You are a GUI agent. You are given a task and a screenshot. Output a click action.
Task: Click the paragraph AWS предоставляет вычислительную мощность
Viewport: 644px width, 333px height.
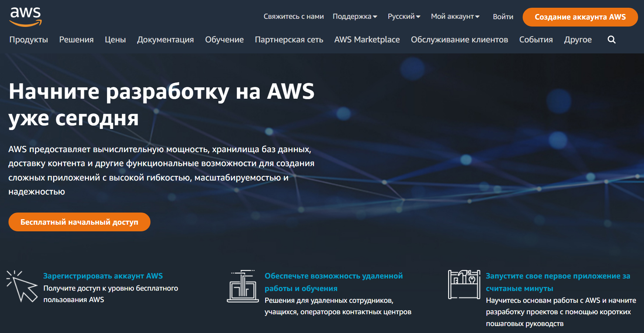pos(162,170)
